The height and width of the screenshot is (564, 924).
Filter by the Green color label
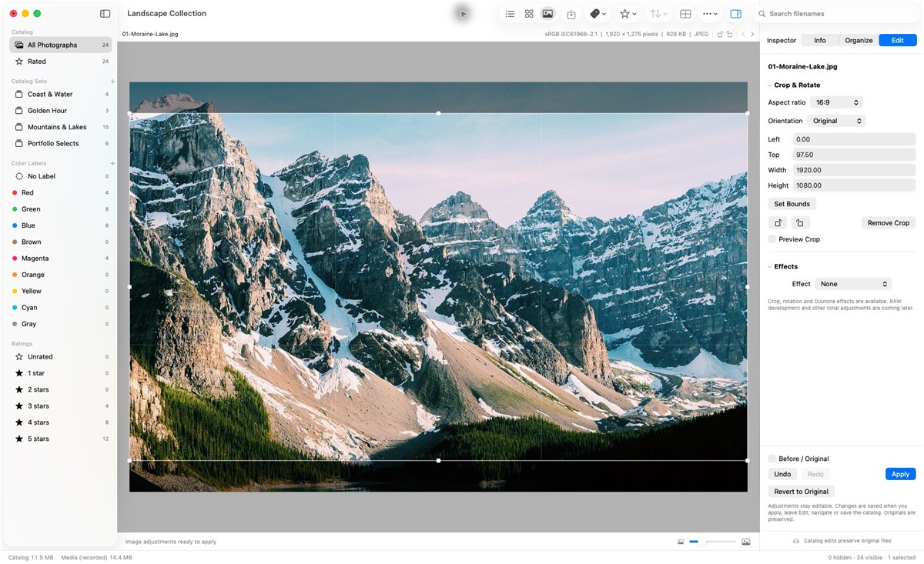coord(61,209)
